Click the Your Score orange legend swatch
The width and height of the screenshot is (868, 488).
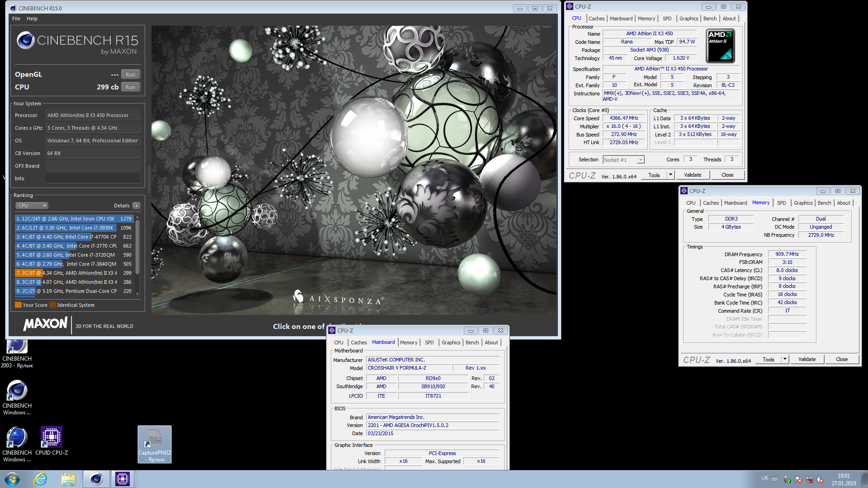pyautogui.click(x=18, y=305)
